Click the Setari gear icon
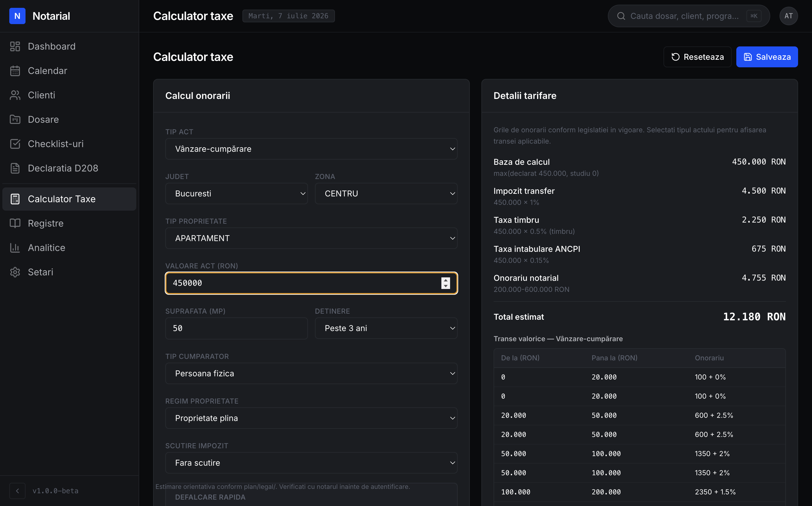Viewport: 812px width, 506px height. [x=15, y=272]
